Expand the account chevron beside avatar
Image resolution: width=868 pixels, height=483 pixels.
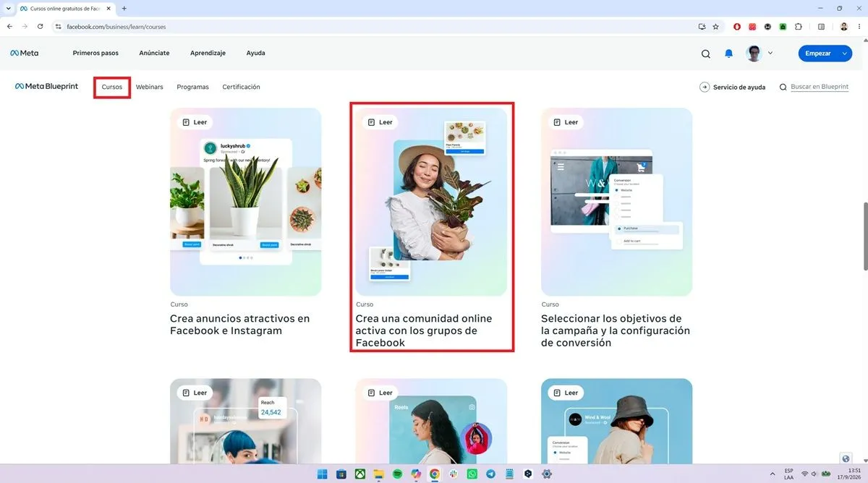(x=770, y=53)
